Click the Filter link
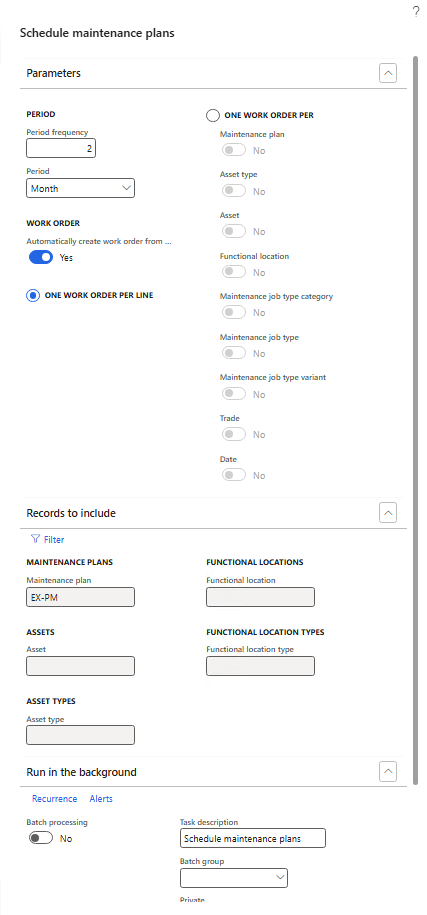 [x=54, y=540]
